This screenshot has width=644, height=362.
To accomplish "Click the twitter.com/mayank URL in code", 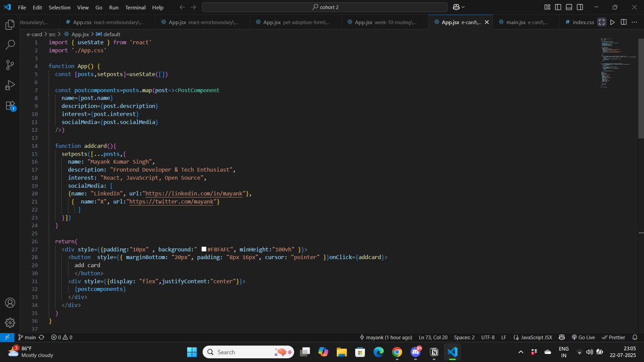I will [172, 201].
